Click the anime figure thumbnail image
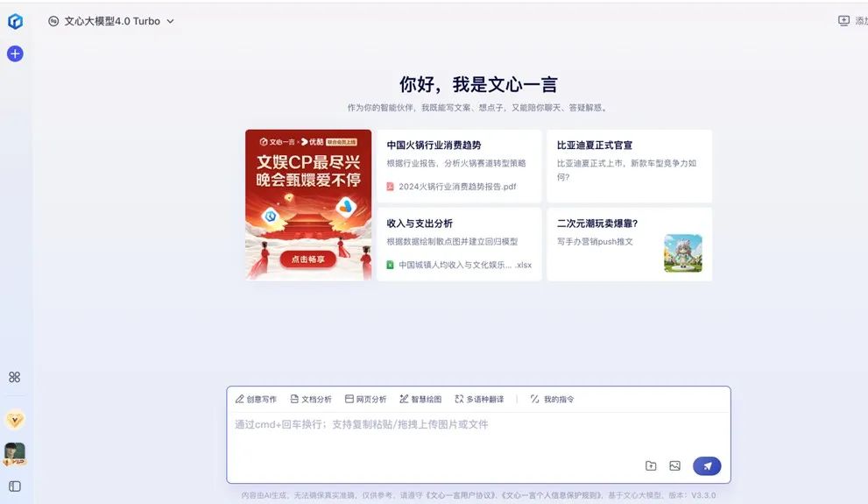The width and height of the screenshot is (868, 504). point(683,253)
